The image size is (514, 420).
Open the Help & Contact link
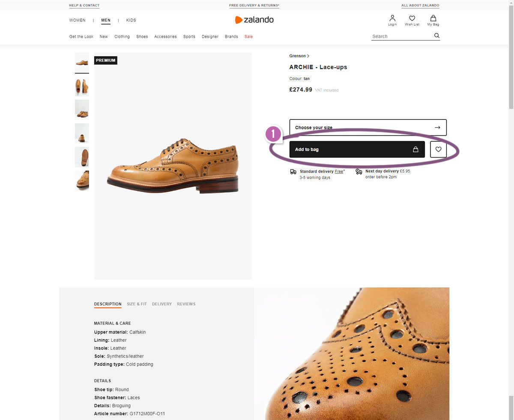(x=84, y=6)
